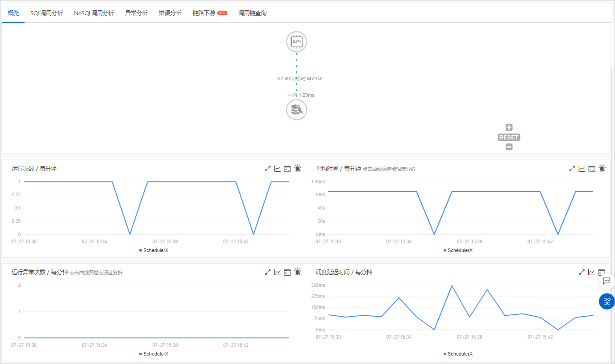Open console icon in 运行异常次数 panel
The width and height of the screenshot is (615, 364).
click(287, 272)
